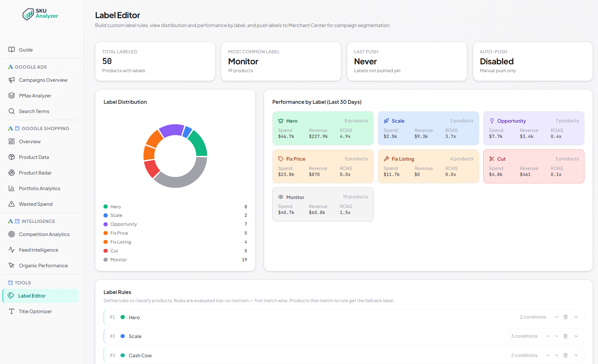Viewport: 598px width, 364px height.
Task: Open Title Optimizer via its T icon
Action: point(12,311)
